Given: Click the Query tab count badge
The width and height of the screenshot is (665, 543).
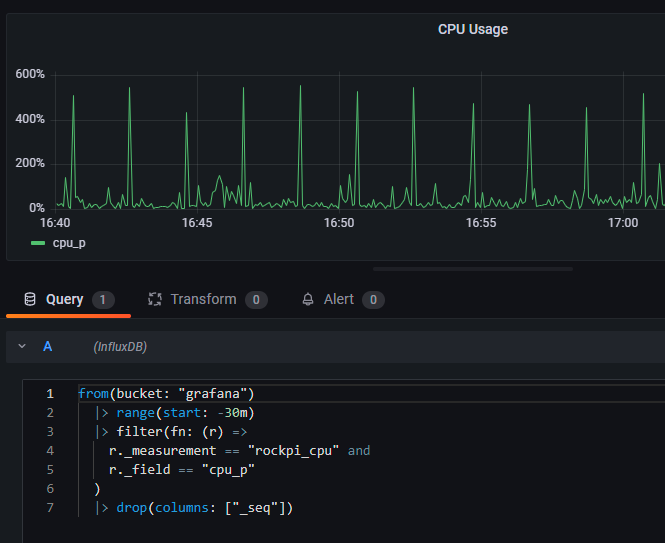Looking at the screenshot, I should [103, 300].
